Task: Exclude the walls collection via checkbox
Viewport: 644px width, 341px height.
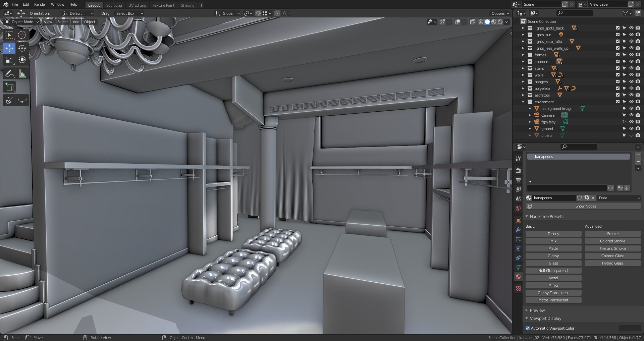Action: [618, 75]
